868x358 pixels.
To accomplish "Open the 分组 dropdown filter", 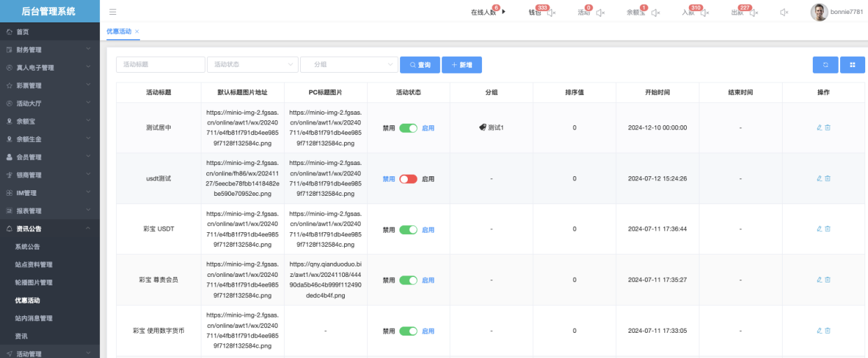I will pos(349,64).
